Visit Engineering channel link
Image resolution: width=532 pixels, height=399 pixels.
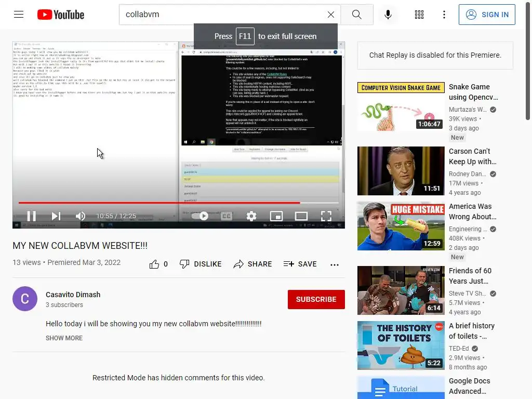click(468, 229)
